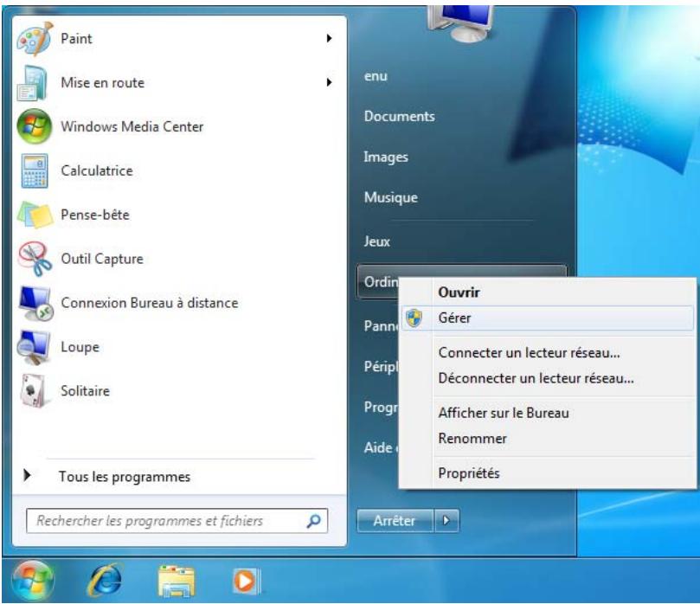
Task: Open the enu user folder link
Action: point(376,76)
